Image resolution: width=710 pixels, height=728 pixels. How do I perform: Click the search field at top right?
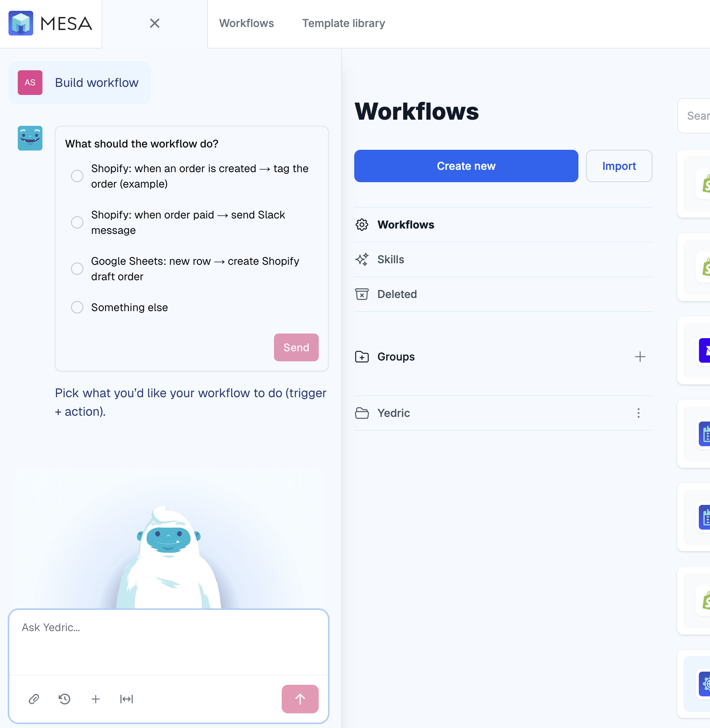694,116
